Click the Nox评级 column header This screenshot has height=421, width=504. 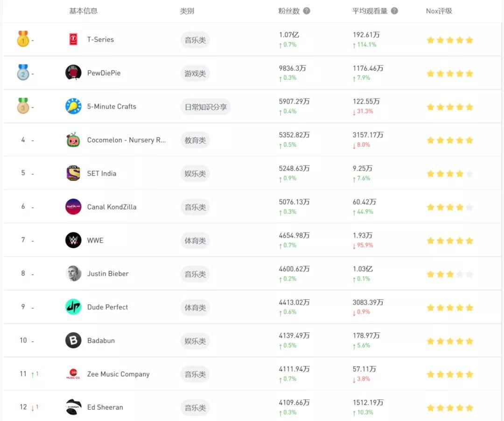(439, 11)
